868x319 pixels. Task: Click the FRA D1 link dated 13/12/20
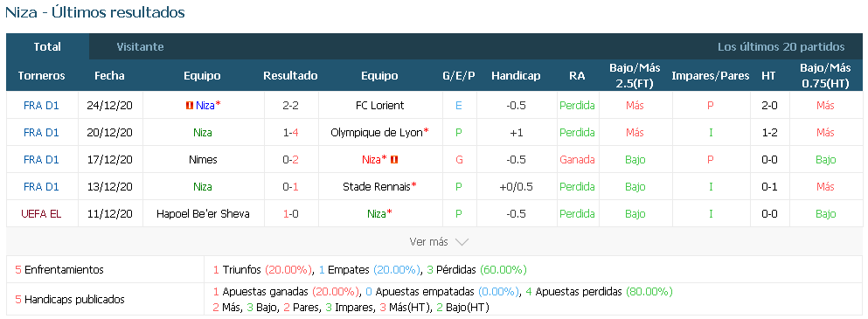41,187
